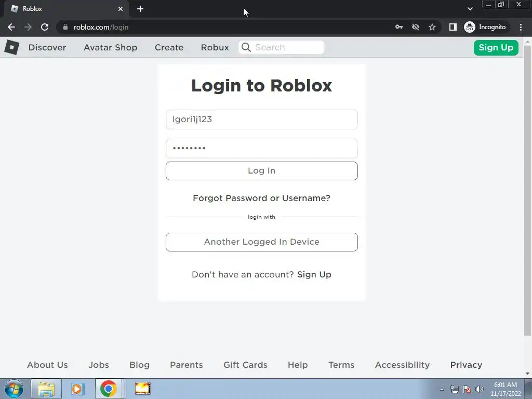Click the page vertical scrollbar
532x399 pixels.
point(528,190)
